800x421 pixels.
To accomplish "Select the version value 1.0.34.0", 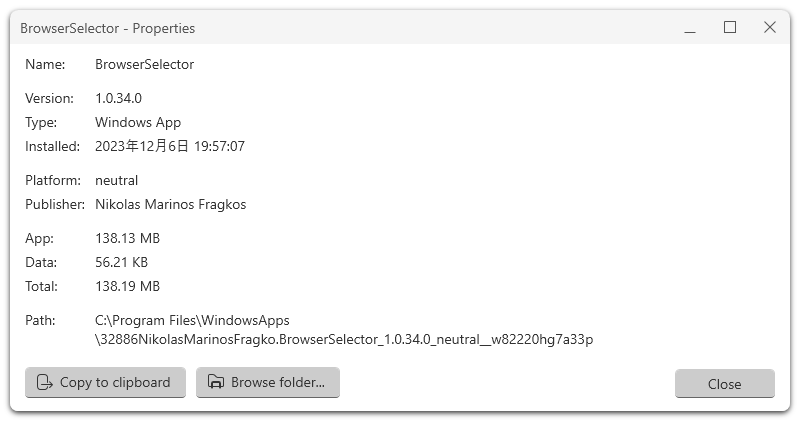I will click(118, 98).
